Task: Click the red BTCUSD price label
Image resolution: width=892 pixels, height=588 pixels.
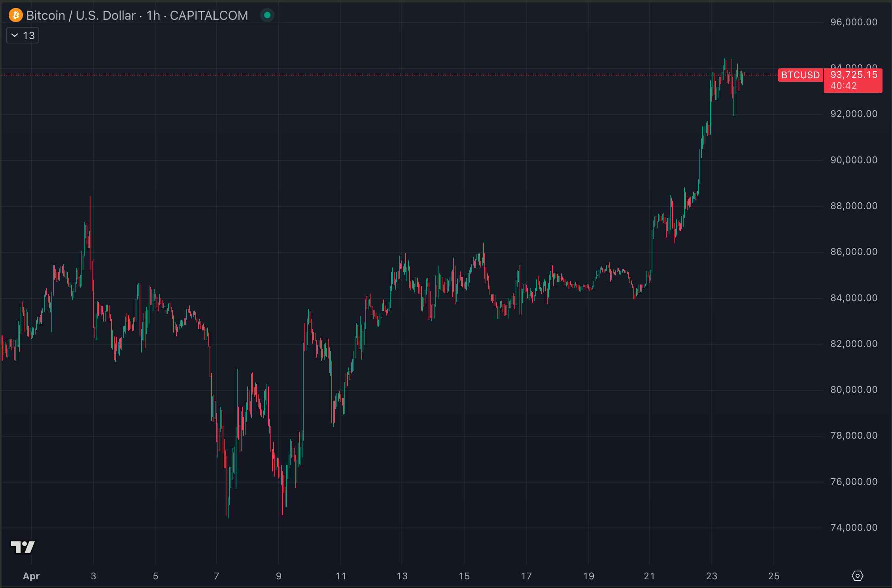Action: (x=800, y=75)
